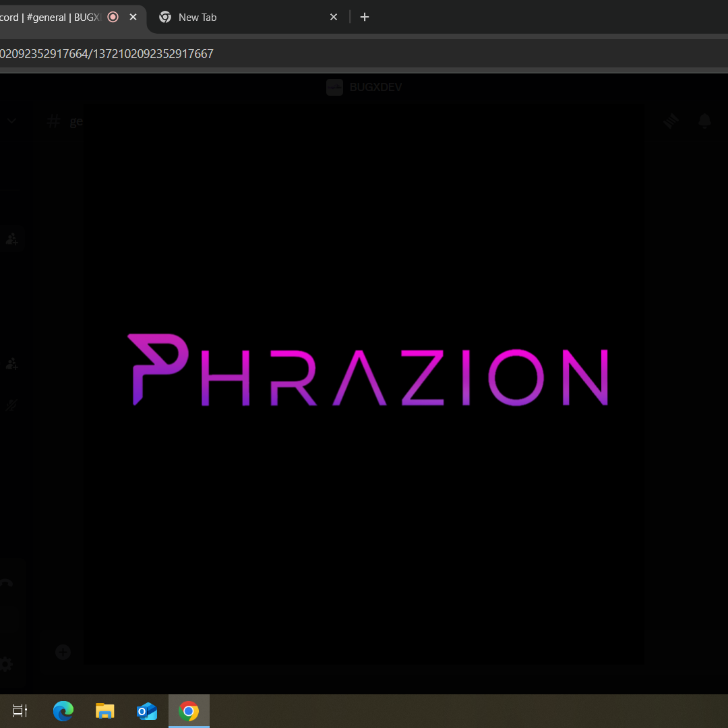Open a new browser tab with plus button
Screen dimensions: 728x728
coord(365,17)
